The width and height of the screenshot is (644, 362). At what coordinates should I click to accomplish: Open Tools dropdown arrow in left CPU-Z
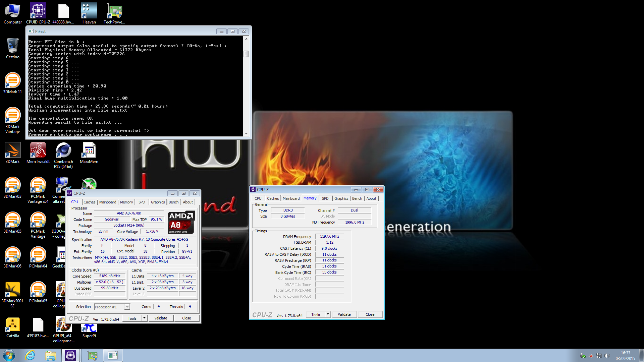pos(144,318)
